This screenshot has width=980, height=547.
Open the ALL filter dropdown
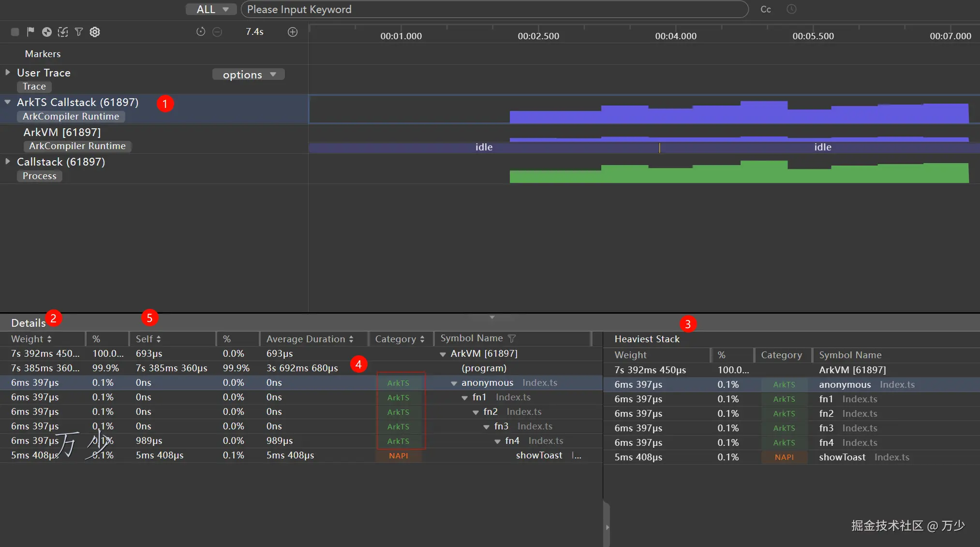(x=211, y=9)
